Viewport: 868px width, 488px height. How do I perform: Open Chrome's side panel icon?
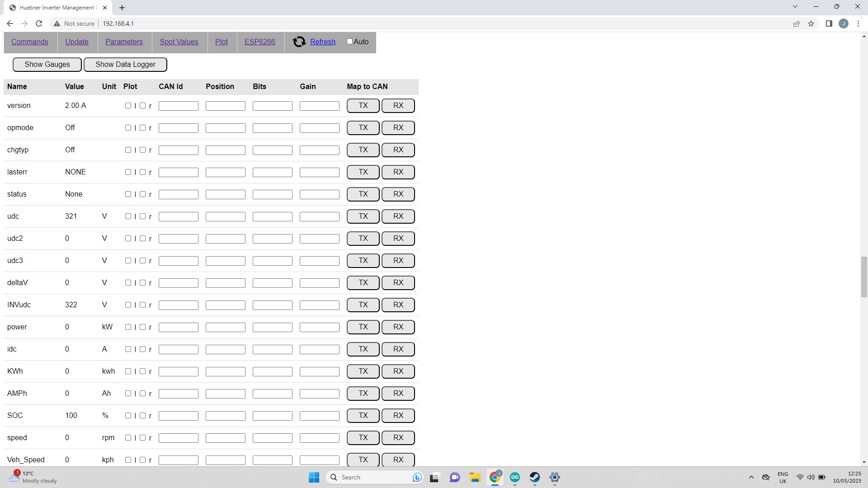click(x=829, y=23)
